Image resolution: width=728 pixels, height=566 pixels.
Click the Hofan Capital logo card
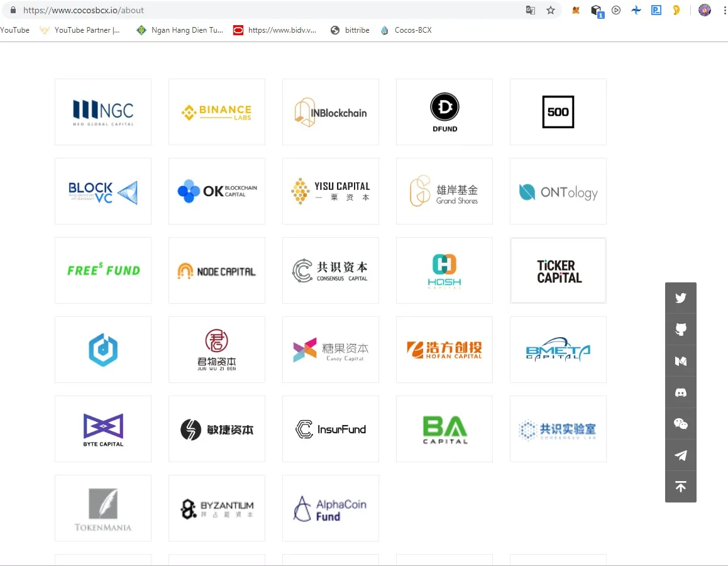[x=444, y=350]
